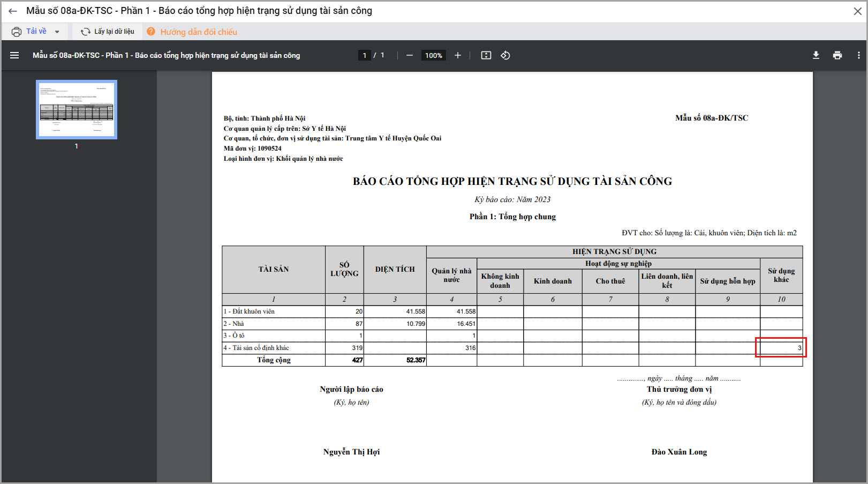Download the PDF with the download icon

(816, 55)
